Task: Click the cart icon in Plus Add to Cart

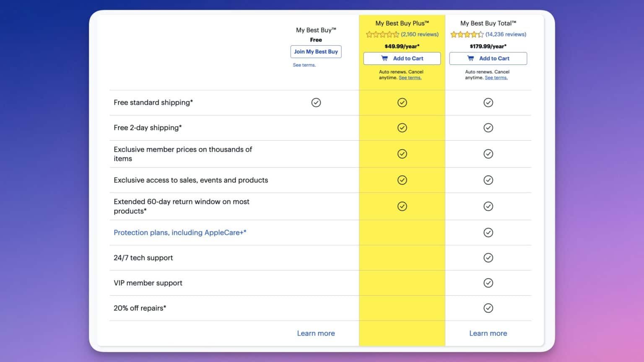Action: coord(384,58)
